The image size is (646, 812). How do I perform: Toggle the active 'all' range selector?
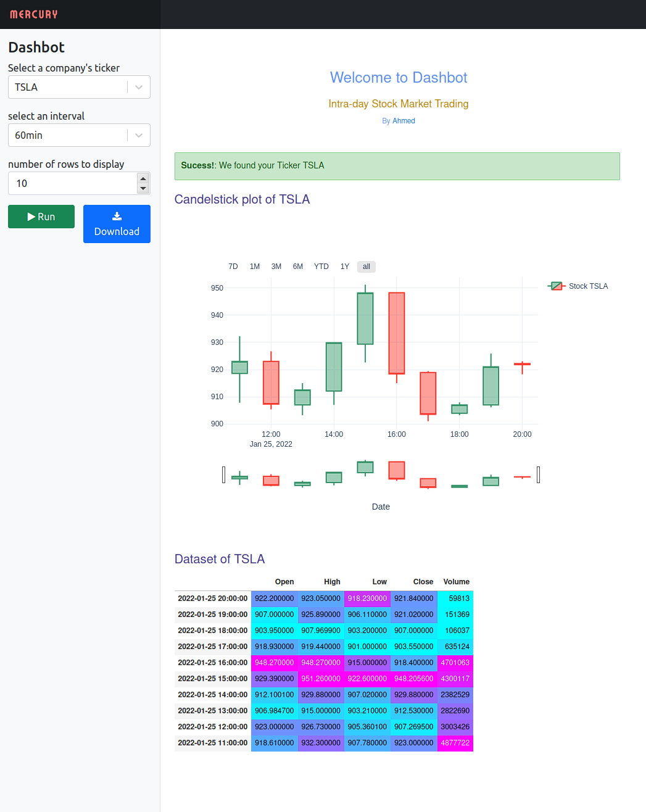click(366, 267)
